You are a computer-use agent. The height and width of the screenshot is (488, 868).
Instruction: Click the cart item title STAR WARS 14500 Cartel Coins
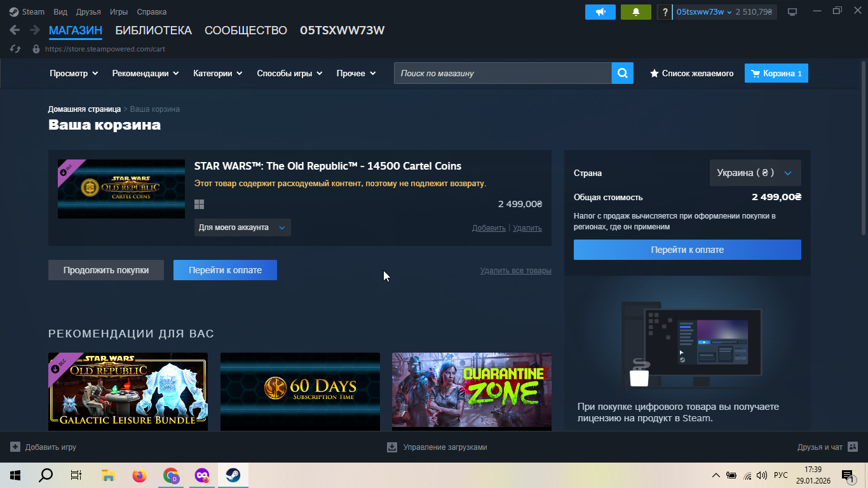coord(328,166)
